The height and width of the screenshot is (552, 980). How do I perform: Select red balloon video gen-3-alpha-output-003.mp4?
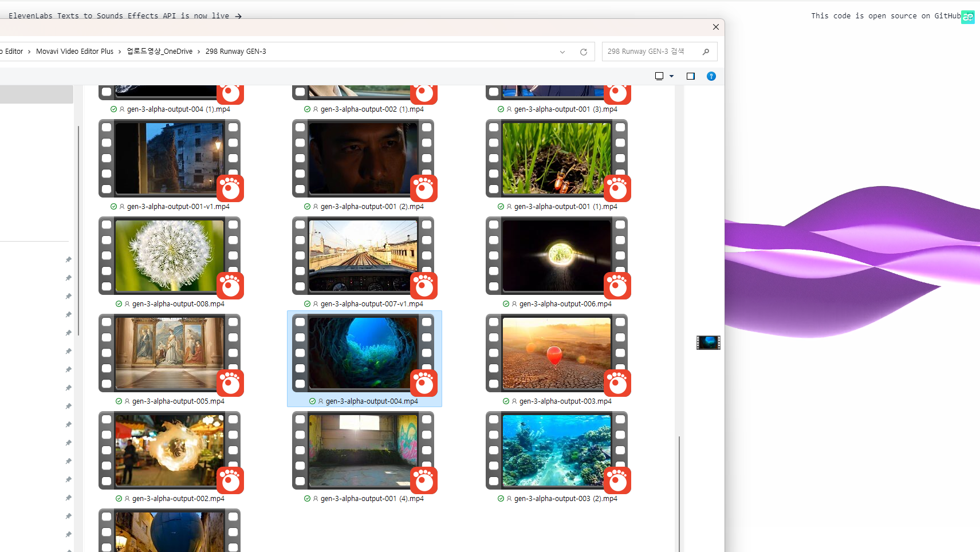(557, 353)
